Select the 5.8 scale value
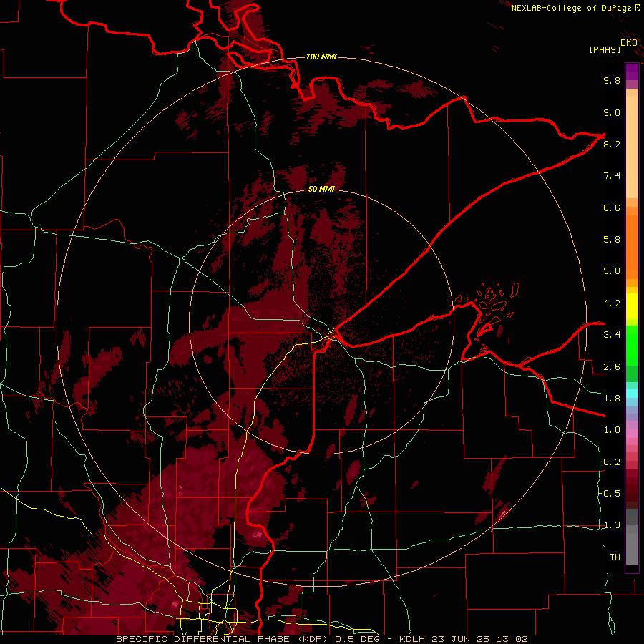644x644 pixels. pyautogui.click(x=612, y=240)
